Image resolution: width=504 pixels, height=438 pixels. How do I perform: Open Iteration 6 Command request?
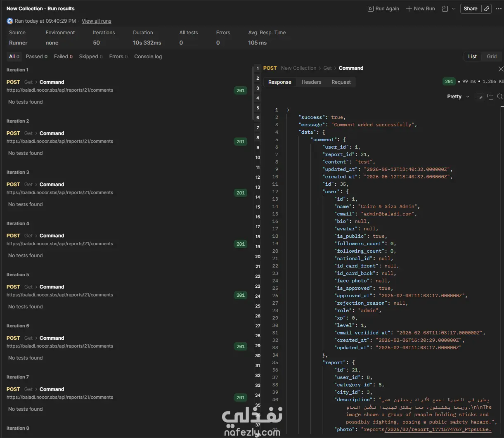point(52,338)
